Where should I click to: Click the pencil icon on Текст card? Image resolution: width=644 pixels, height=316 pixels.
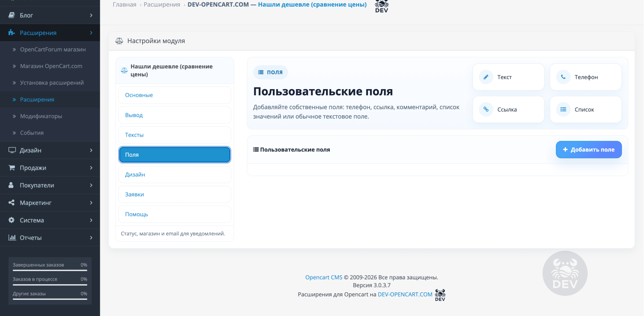(486, 77)
